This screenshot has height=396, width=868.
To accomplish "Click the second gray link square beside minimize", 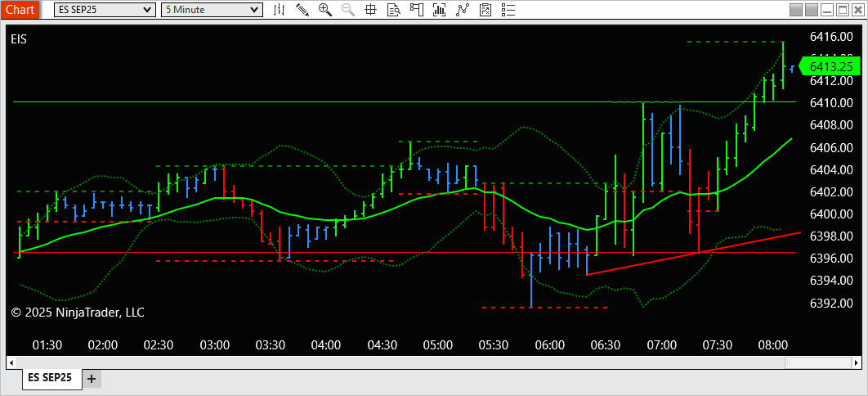I will 811,10.
